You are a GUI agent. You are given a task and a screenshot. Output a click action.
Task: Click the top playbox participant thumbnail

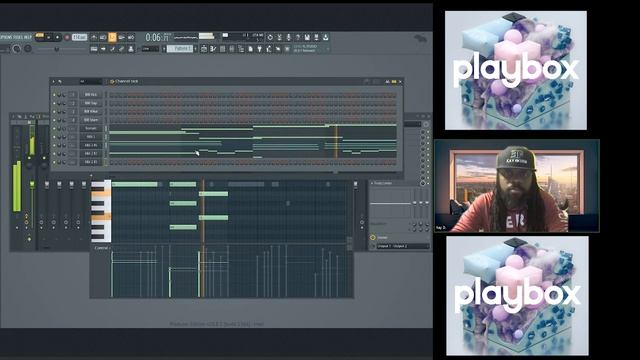[516, 70]
